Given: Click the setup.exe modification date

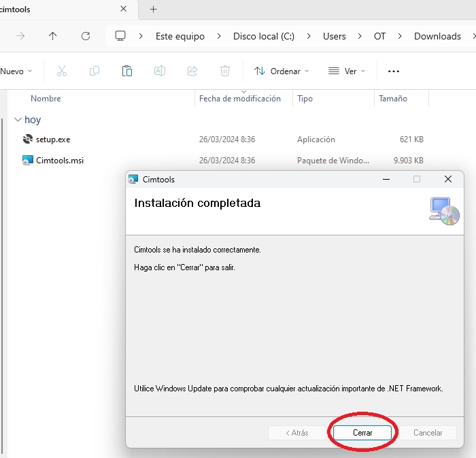Looking at the screenshot, I should point(227,140).
